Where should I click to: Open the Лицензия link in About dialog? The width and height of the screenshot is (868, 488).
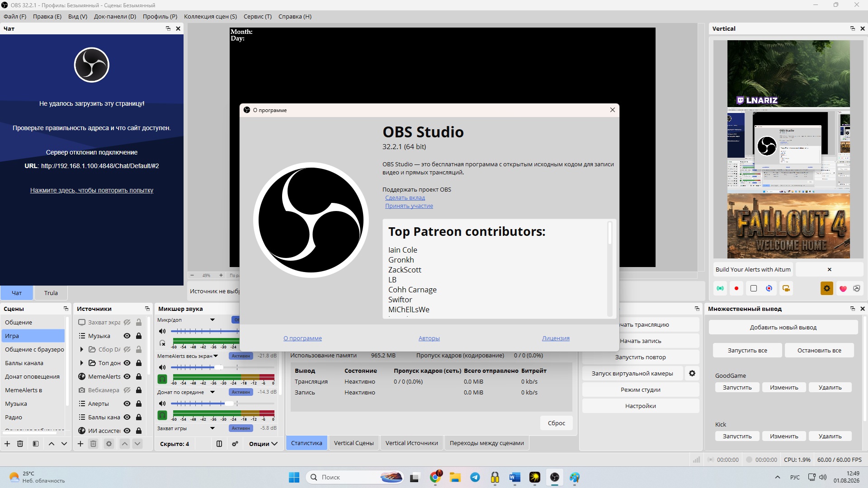tap(556, 338)
